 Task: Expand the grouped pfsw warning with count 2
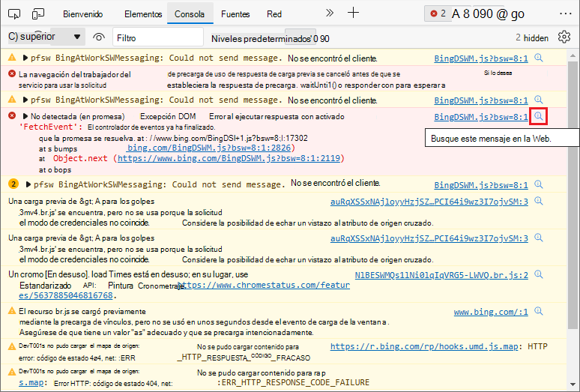(x=28, y=184)
